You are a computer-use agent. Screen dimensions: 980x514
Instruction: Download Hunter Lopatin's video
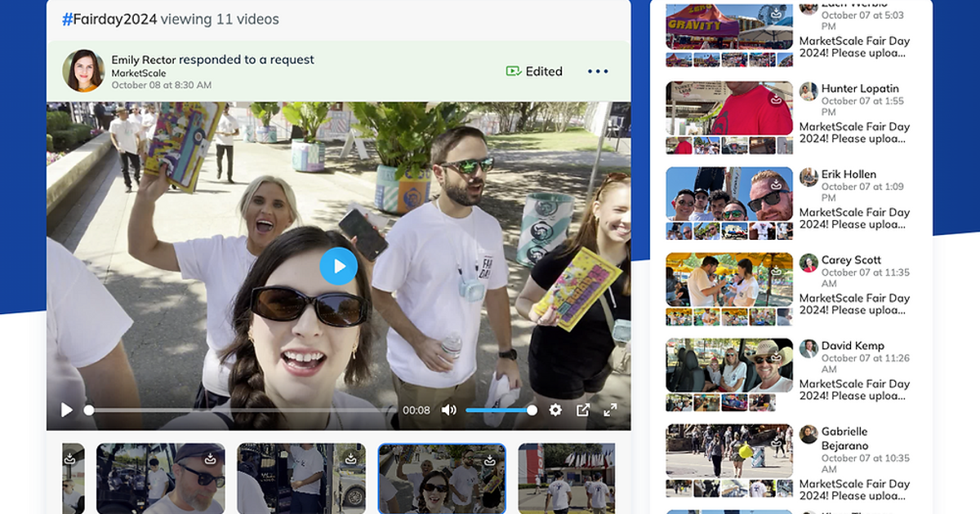[777, 99]
